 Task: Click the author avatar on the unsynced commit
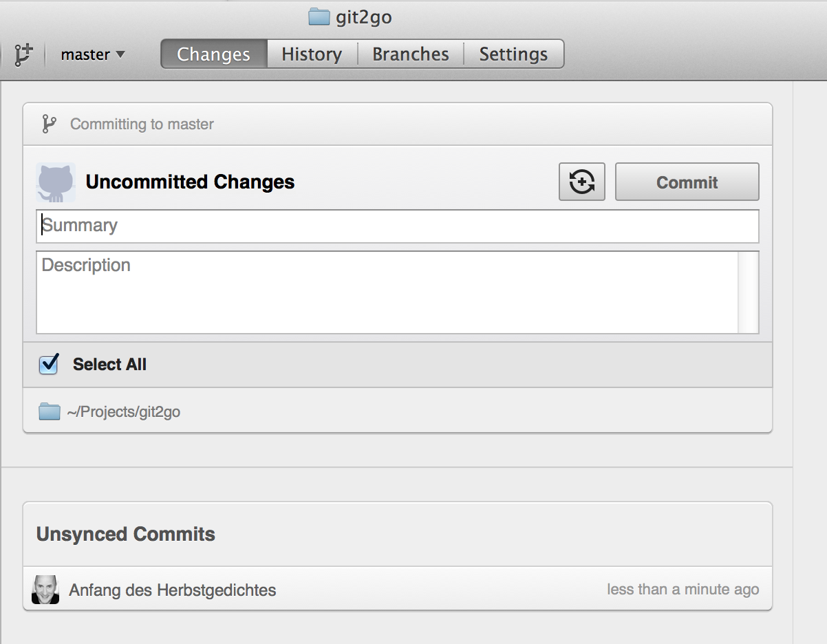(x=45, y=590)
